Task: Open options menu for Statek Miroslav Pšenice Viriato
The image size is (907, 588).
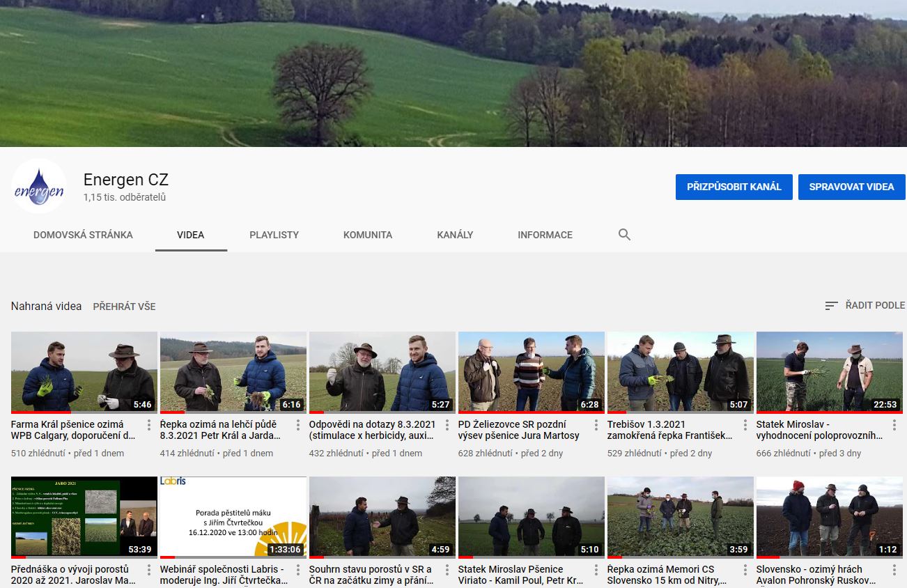Action: pos(596,569)
